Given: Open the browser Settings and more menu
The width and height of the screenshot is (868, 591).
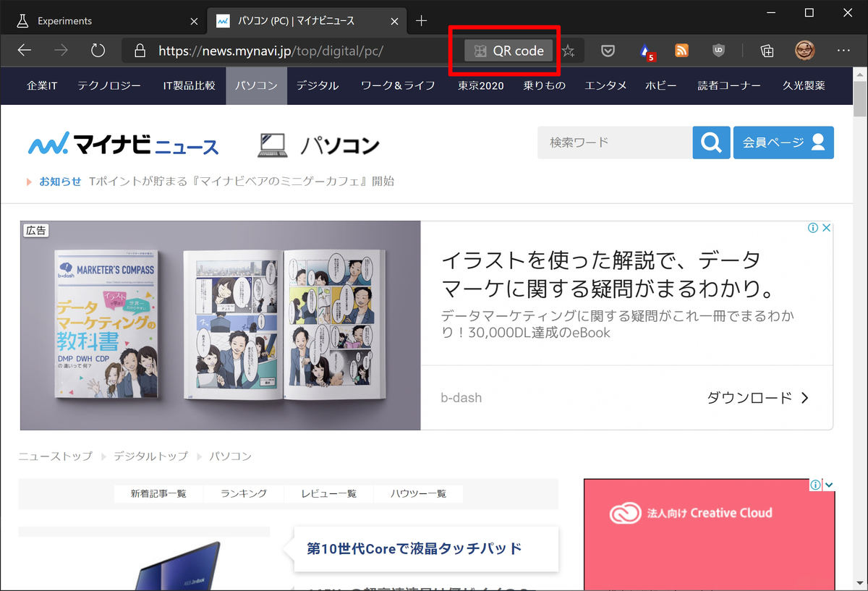Looking at the screenshot, I should click(x=843, y=51).
